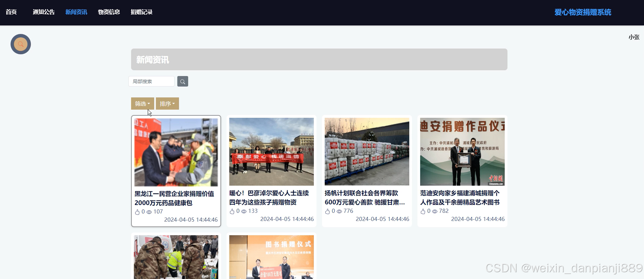The image size is (644, 279).
Task: Click the eye icon beside 133 views
Action: point(244,211)
